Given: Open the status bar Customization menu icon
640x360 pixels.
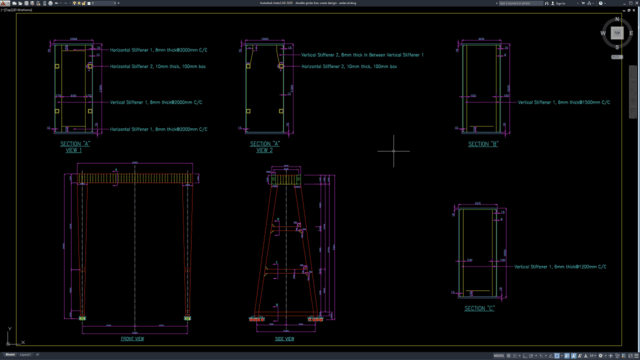Looking at the screenshot, I should pos(636,356).
